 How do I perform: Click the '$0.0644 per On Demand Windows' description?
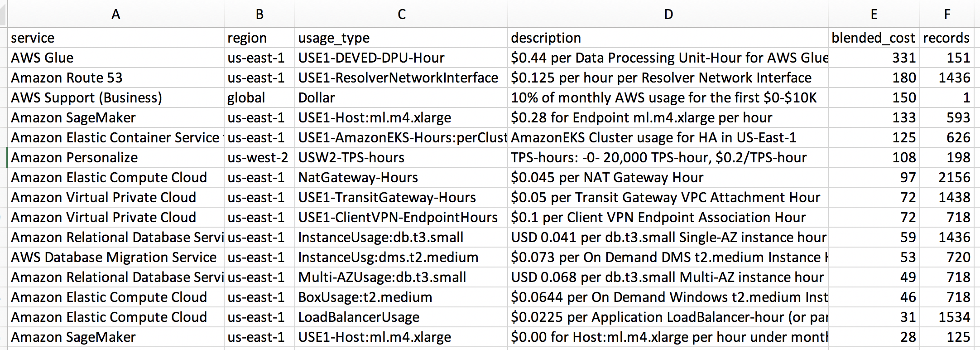668,297
